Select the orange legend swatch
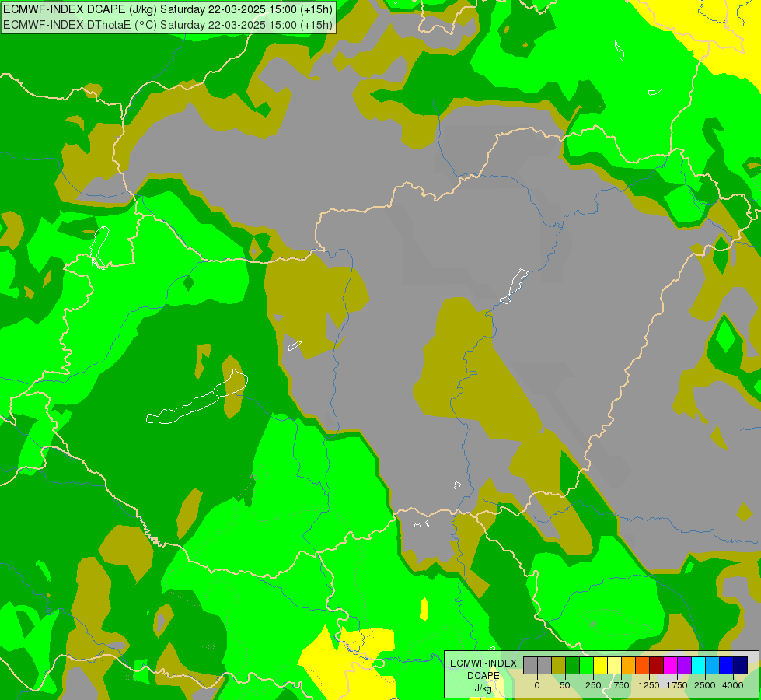The width and height of the screenshot is (761, 700). pyautogui.click(x=629, y=665)
